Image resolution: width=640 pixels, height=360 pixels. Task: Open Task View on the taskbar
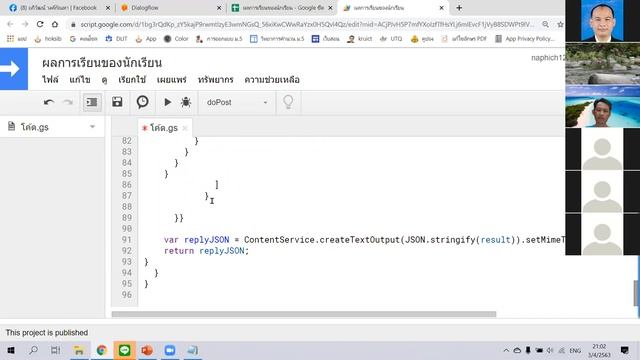tap(56, 350)
